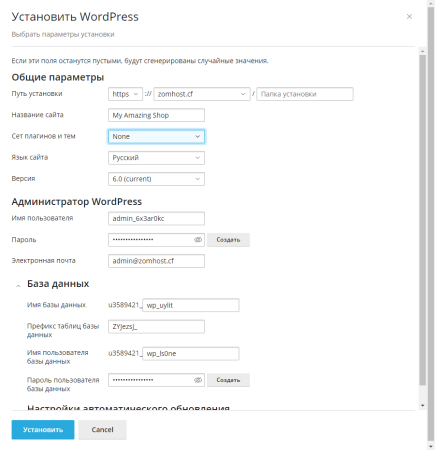The width and height of the screenshot is (435, 450).
Task: Expand the Сет плагинов и тем None dropdown
Action: pos(156,137)
